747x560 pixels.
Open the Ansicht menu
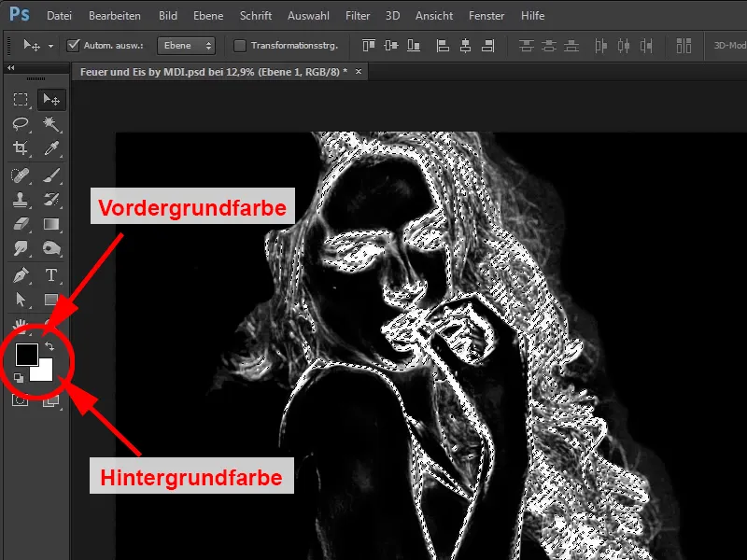point(434,16)
